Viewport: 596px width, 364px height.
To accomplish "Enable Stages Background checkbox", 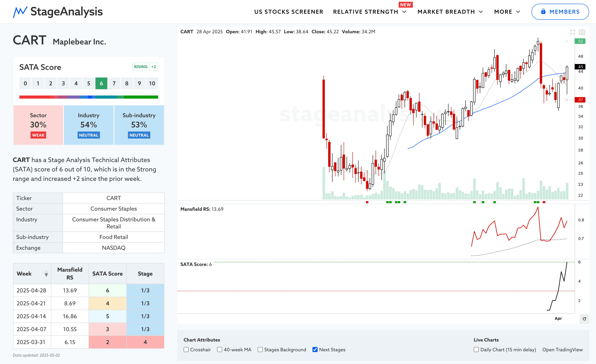I will coord(260,350).
